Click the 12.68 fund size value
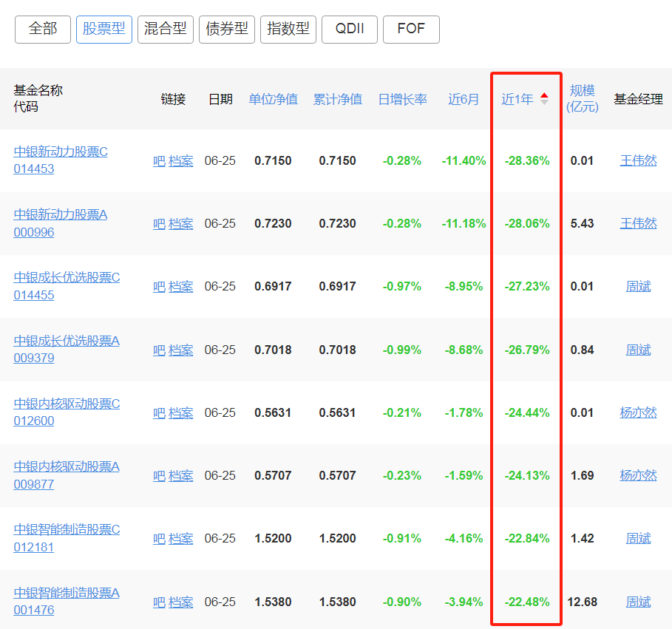The height and width of the screenshot is (629, 672). pos(582,602)
